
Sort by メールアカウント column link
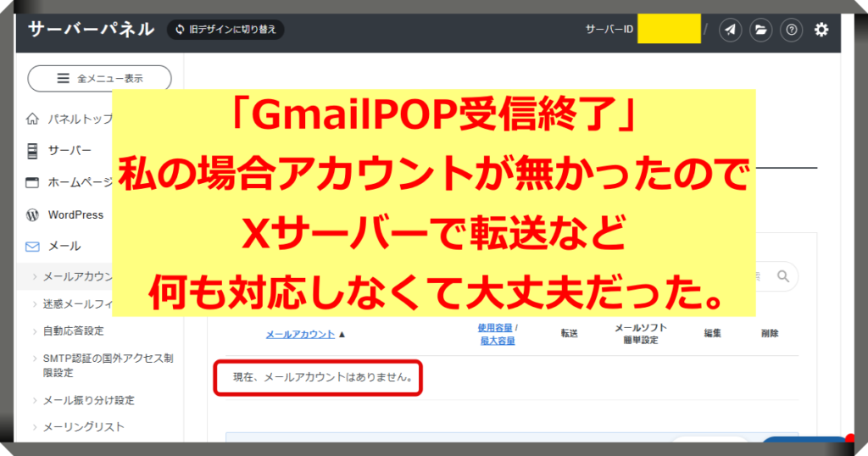tap(300, 334)
